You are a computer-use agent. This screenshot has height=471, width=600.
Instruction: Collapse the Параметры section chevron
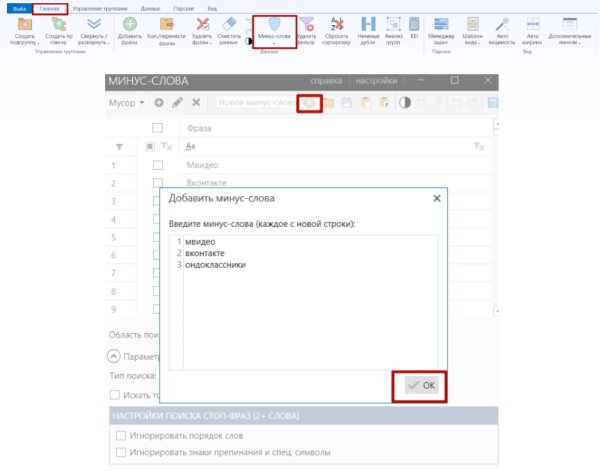click(x=114, y=355)
